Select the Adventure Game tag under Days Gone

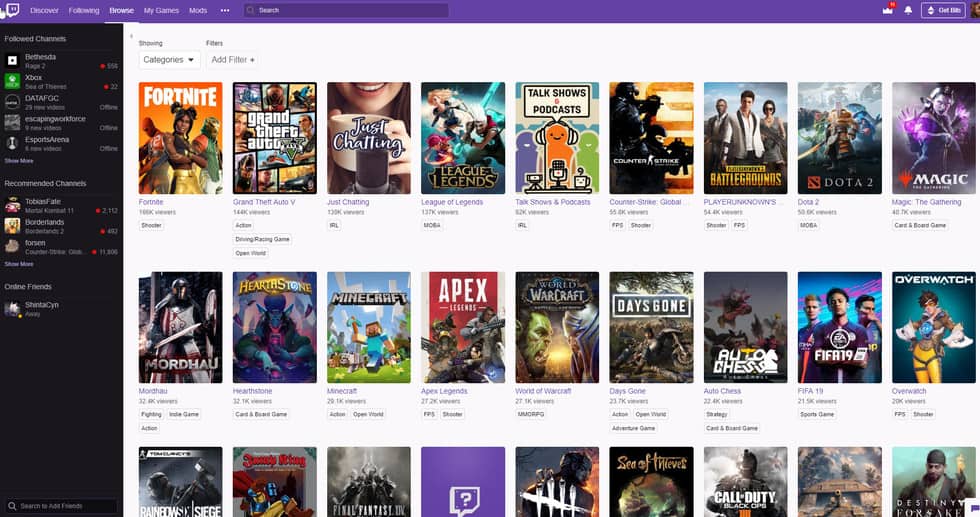coord(634,428)
